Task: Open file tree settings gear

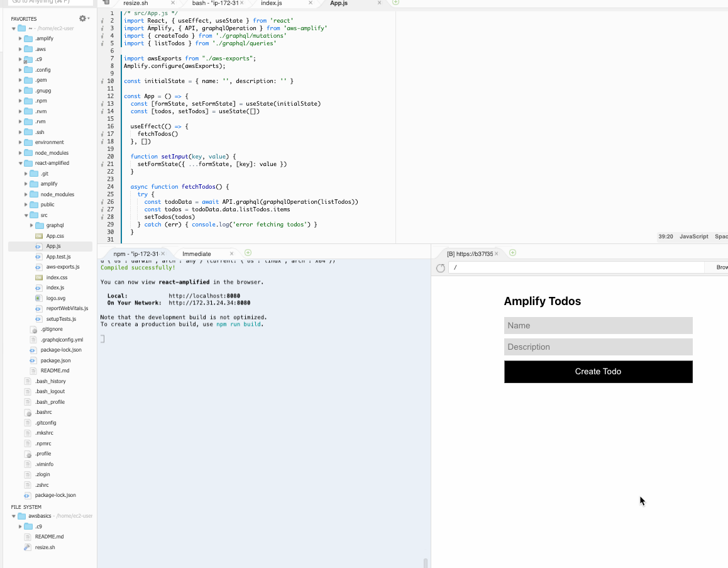Action: [x=83, y=19]
